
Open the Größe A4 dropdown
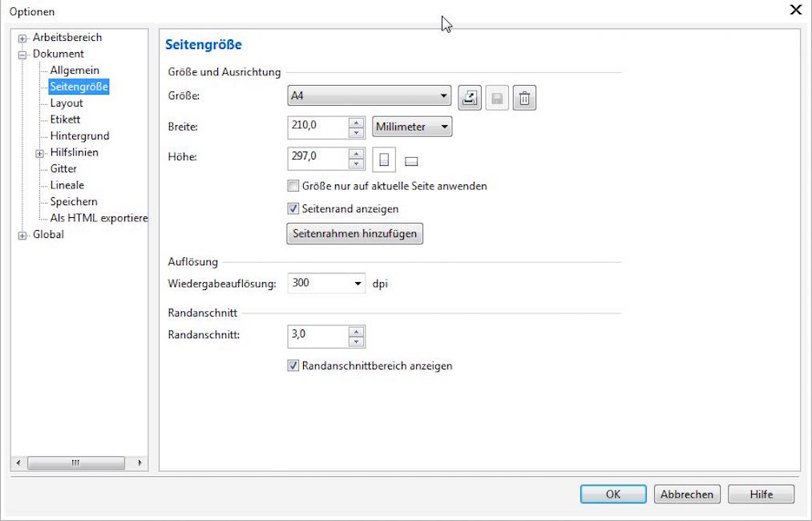pos(444,97)
